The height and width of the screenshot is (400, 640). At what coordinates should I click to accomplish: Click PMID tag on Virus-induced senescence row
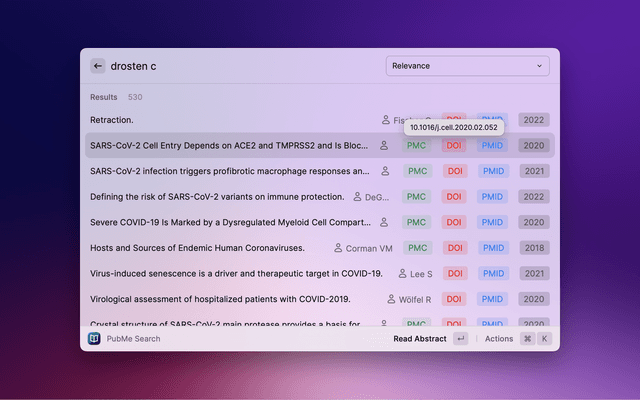point(492,274)
